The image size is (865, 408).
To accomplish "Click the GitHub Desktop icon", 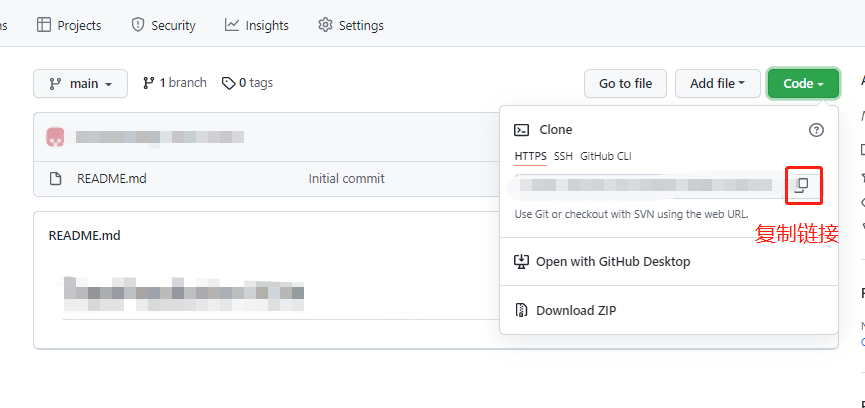I will (x=521, y=262).
